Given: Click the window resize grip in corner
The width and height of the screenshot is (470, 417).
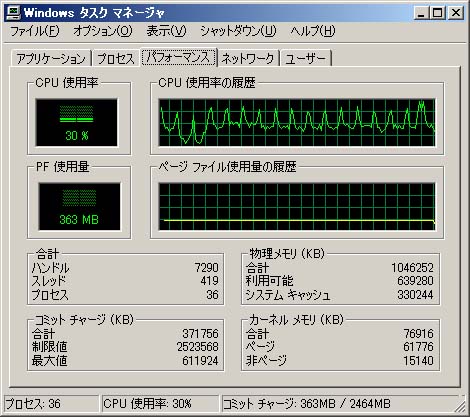Looking at the screenshot, I should (461, 406).
